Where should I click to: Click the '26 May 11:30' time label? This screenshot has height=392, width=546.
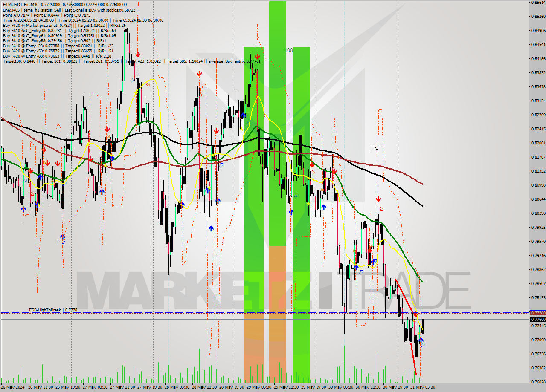41,387
